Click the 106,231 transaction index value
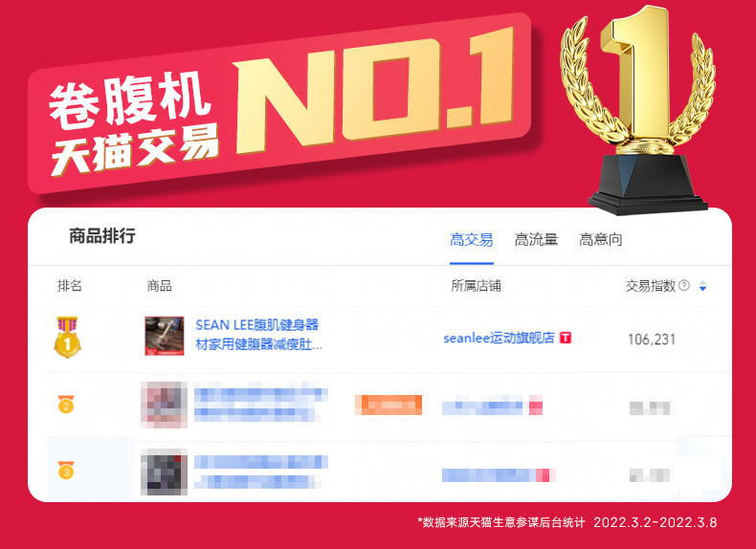Viewport: 756px width, 549px height. (x=652, y=340)
